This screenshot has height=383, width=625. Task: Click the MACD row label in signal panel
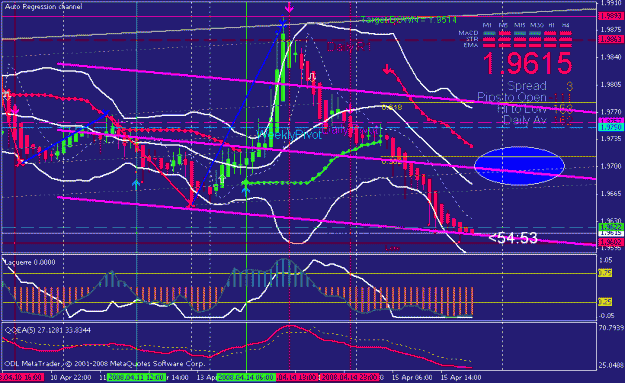pyautogui.click(x=468, y=33)
